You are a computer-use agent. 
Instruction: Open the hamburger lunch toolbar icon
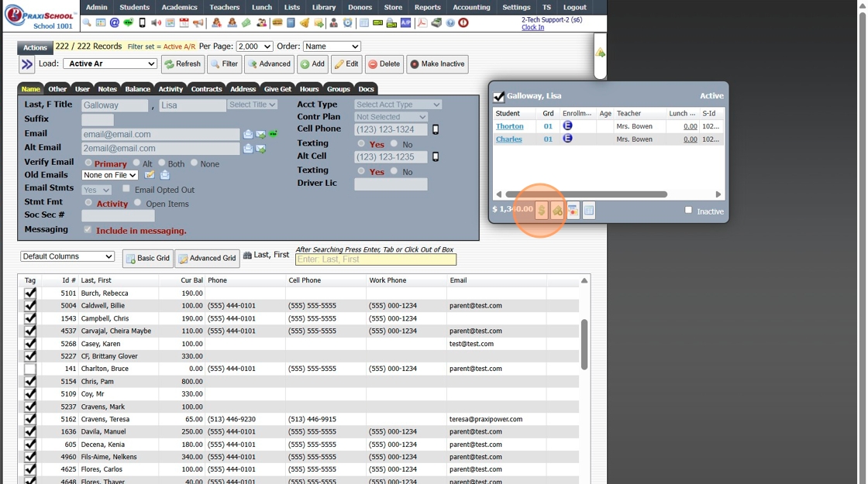click(x=277, y=23)
